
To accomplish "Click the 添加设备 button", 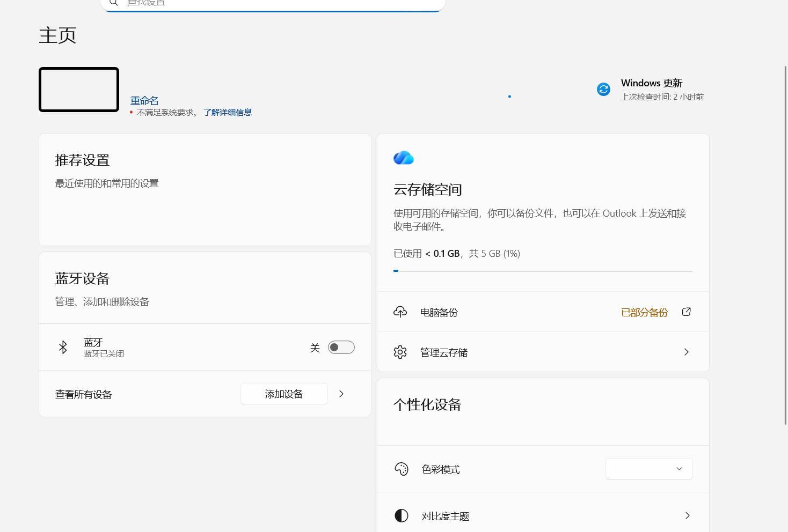I will point(284,394).
